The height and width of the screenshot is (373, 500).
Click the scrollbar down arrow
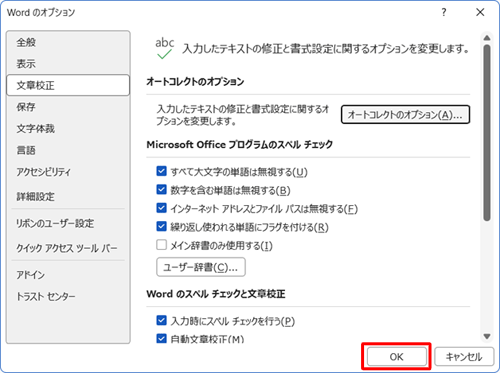click(487, 336)
